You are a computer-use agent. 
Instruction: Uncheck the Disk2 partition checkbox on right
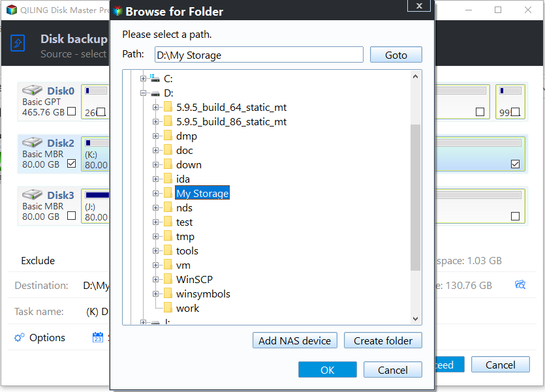[516, 164]
